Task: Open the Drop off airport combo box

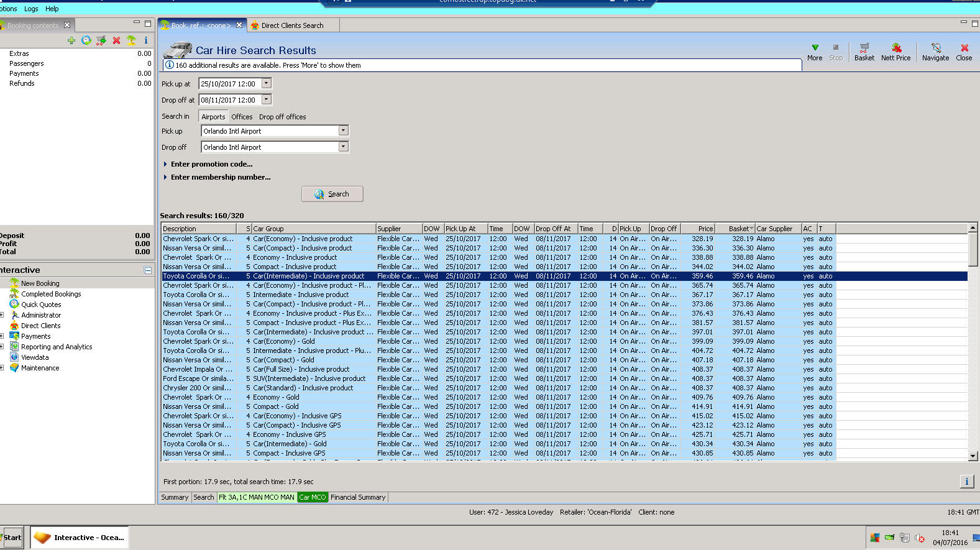Action: 343,147
